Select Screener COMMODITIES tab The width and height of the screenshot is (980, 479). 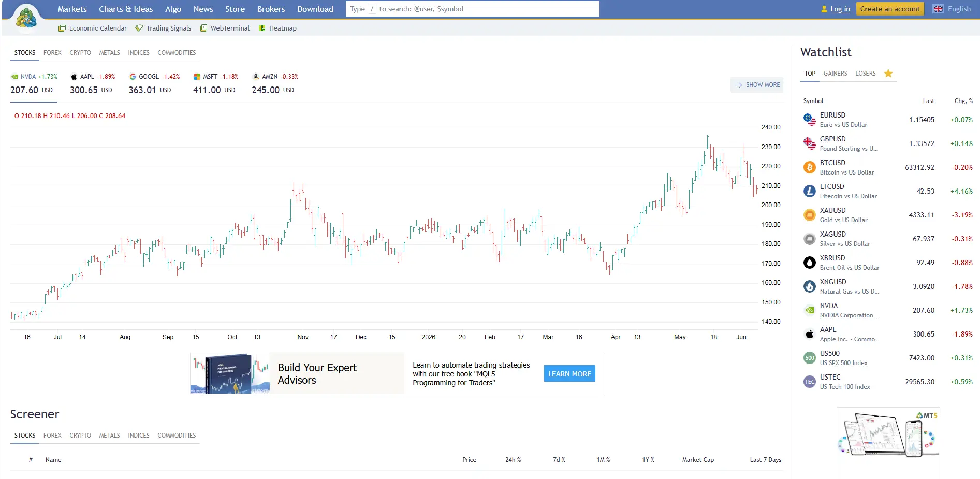pyautogui.click(x=177, y=436)
